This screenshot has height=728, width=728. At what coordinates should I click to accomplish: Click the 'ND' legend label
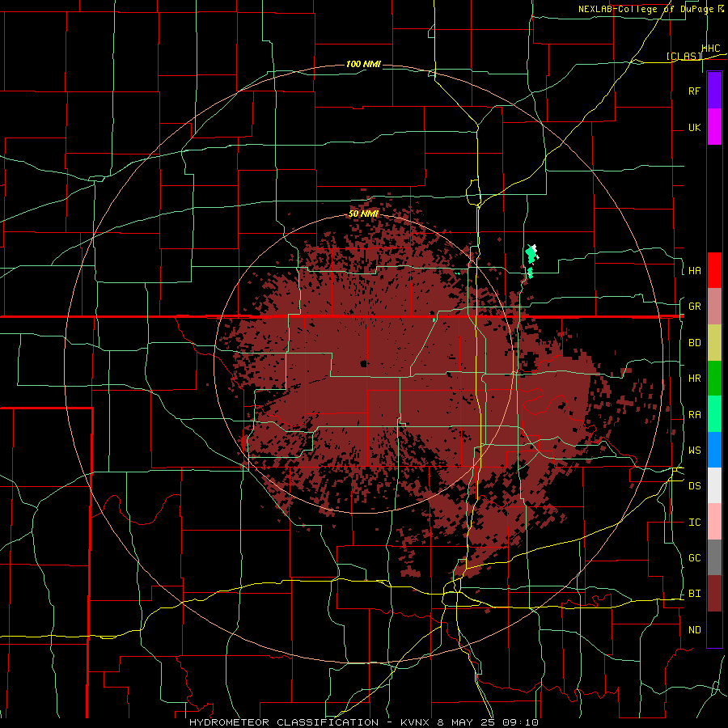point(694,630)
